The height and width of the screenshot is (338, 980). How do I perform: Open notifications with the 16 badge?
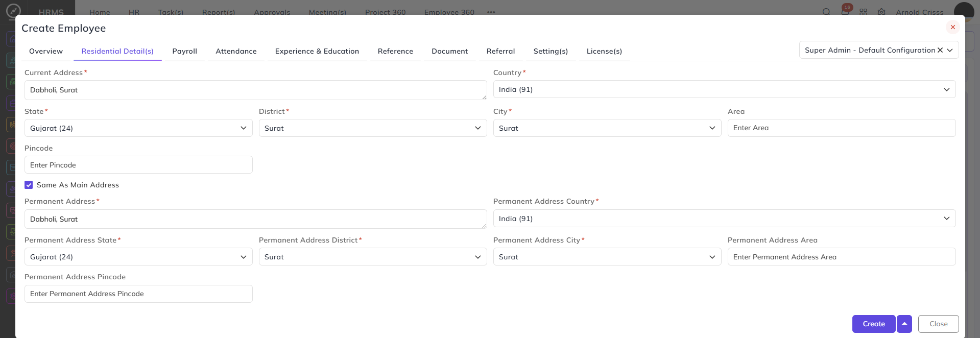point(845,11)
